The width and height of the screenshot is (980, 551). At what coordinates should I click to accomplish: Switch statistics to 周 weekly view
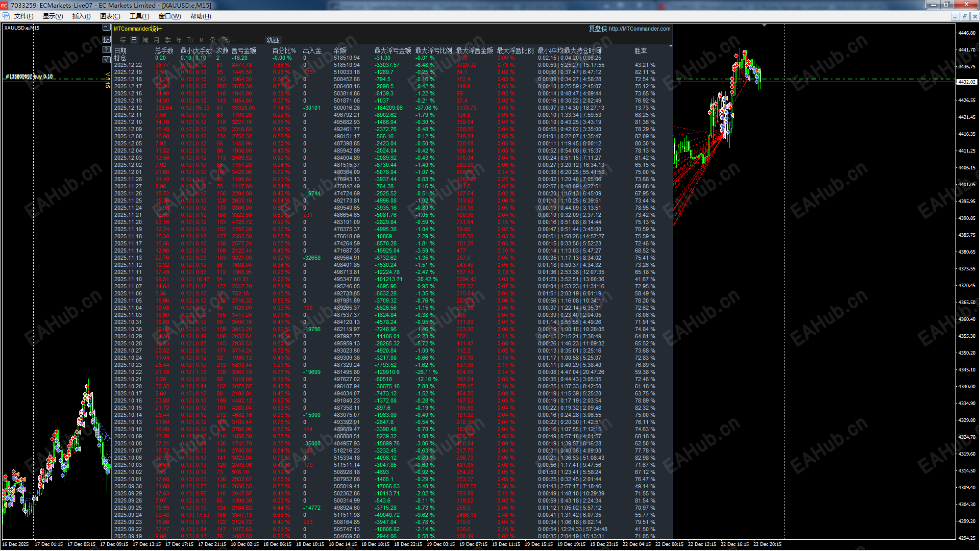[x=145, y=40]
